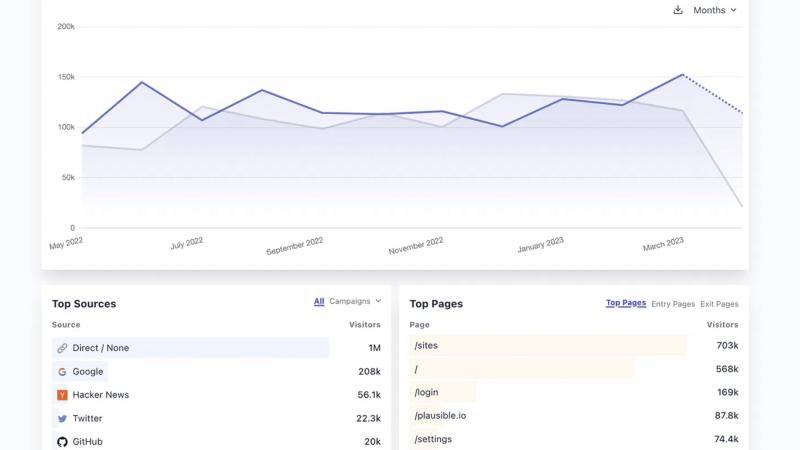
Task: Select the All tab in Top Sources
Action: (319, 302)
